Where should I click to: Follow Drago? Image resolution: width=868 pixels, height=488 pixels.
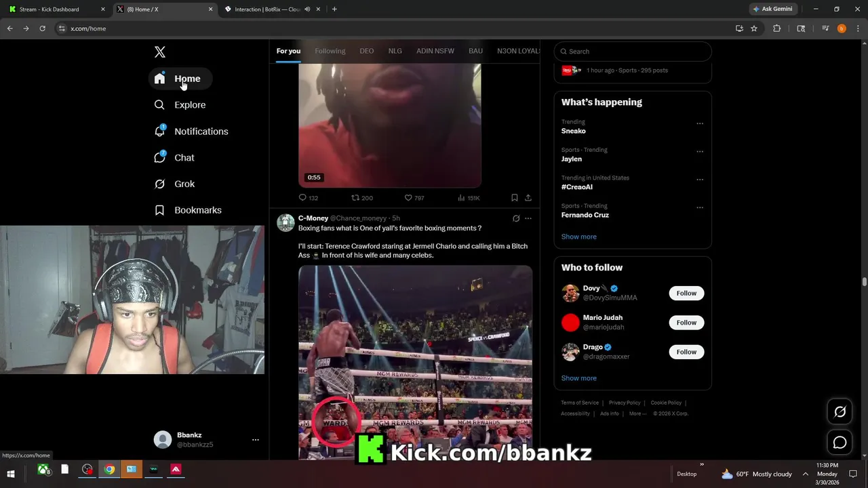(686, 352)
